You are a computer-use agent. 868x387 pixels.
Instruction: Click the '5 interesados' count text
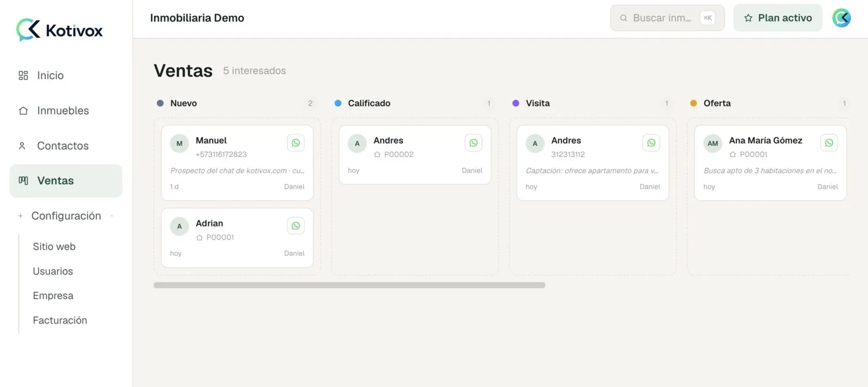tap(254, 71)
